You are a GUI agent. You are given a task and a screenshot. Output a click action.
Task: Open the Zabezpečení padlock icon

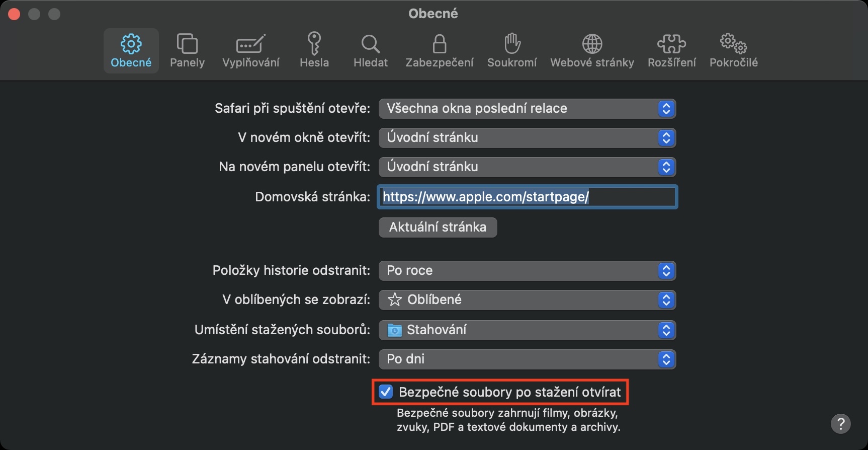[440, 44]
